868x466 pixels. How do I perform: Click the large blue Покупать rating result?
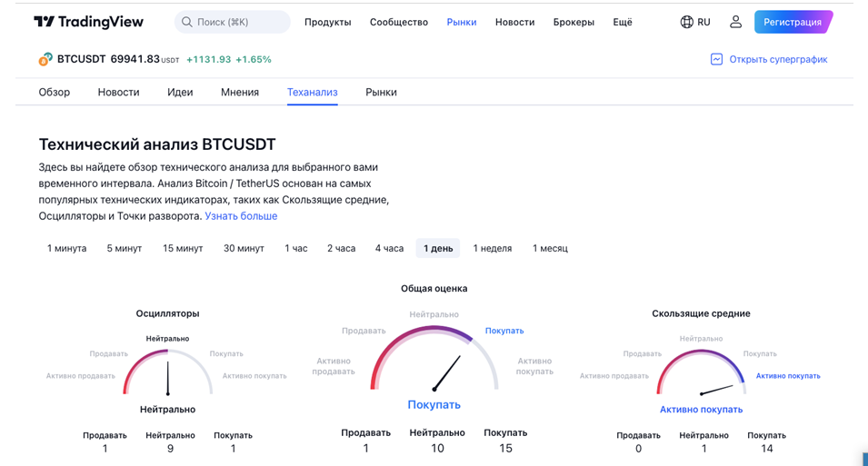[434, 404]
